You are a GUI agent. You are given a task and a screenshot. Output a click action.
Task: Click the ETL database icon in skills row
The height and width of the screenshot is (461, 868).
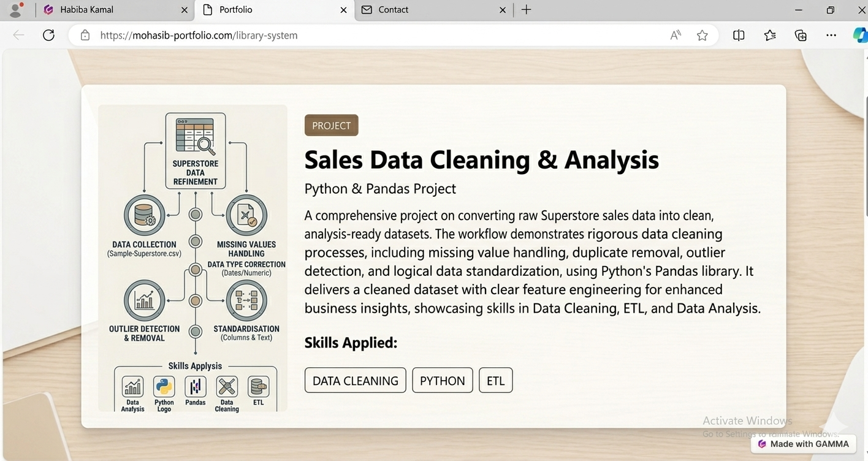(258, 387)
